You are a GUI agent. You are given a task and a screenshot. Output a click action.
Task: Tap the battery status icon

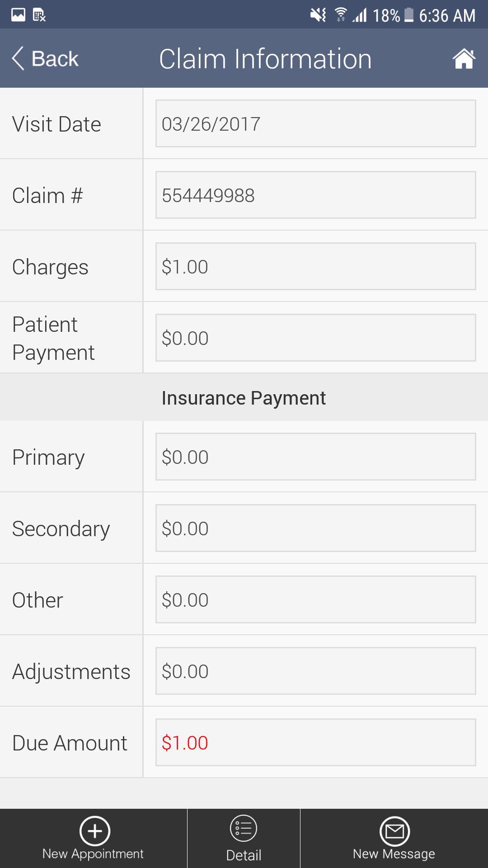[x=409, y=15]
